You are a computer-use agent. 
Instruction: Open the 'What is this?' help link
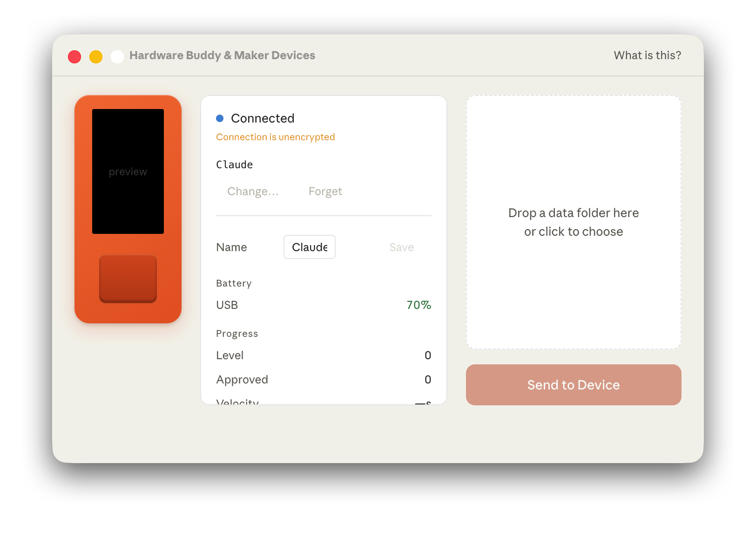[x=647, y=55]
